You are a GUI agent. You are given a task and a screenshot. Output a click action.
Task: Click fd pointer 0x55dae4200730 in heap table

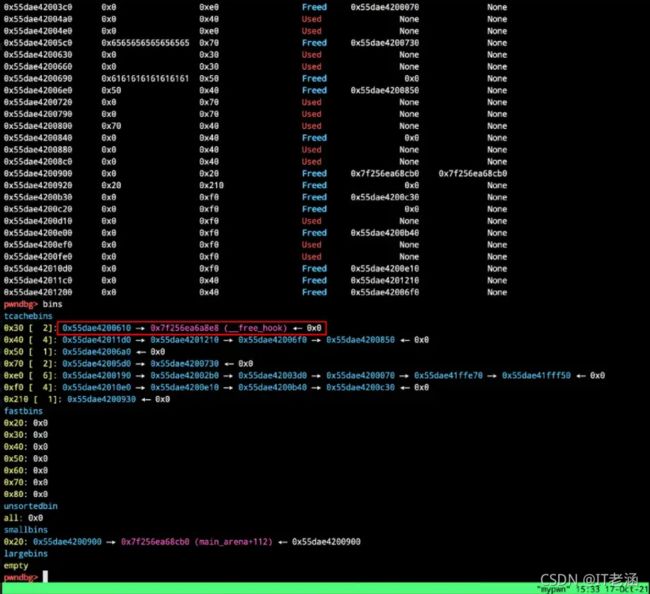pyautogui.click(x=385, y=43)
